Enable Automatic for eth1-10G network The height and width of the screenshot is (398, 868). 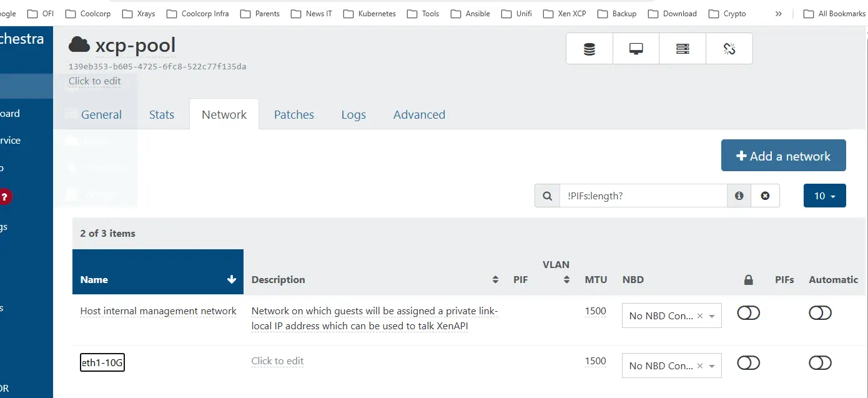(820, 363)
